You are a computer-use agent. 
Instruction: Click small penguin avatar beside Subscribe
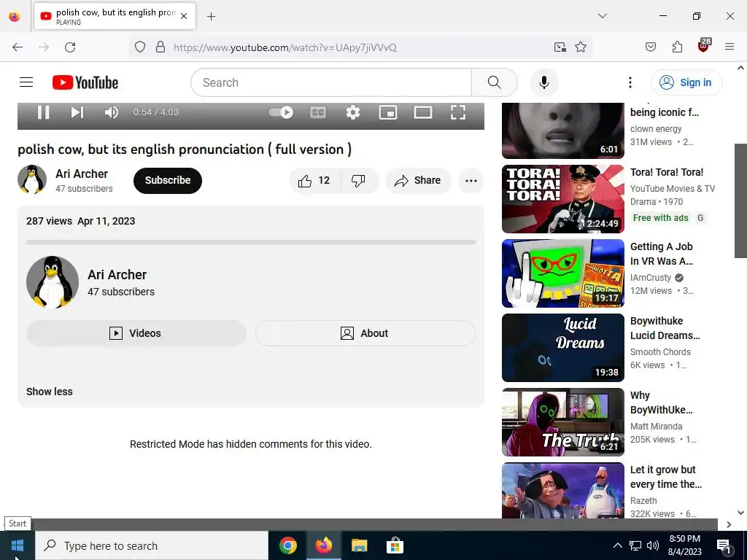tap(32, 179)
